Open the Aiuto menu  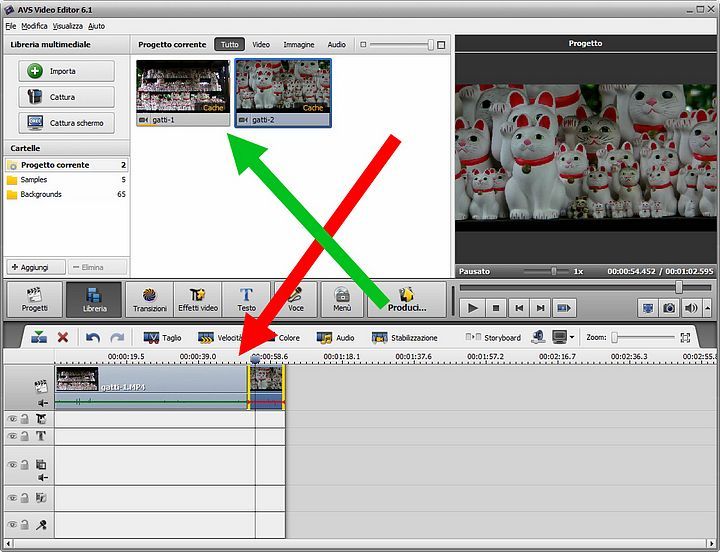pyautogui.click(x=96, y=26)
